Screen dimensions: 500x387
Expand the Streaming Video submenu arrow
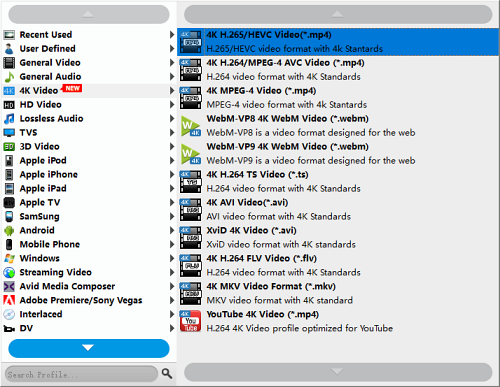[172, 273]
